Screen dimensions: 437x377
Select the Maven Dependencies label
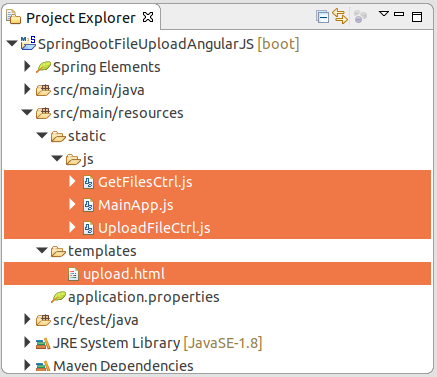pyautogui.click(x=123, y=366)
